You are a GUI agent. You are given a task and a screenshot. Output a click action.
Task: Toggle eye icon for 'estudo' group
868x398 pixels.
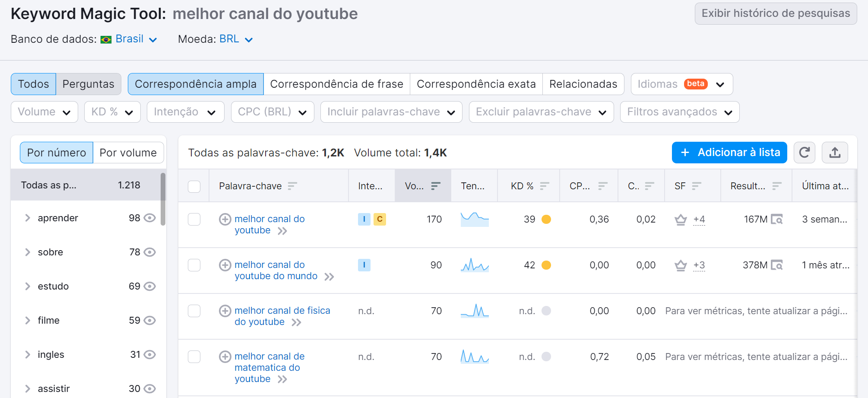(149, 286)
